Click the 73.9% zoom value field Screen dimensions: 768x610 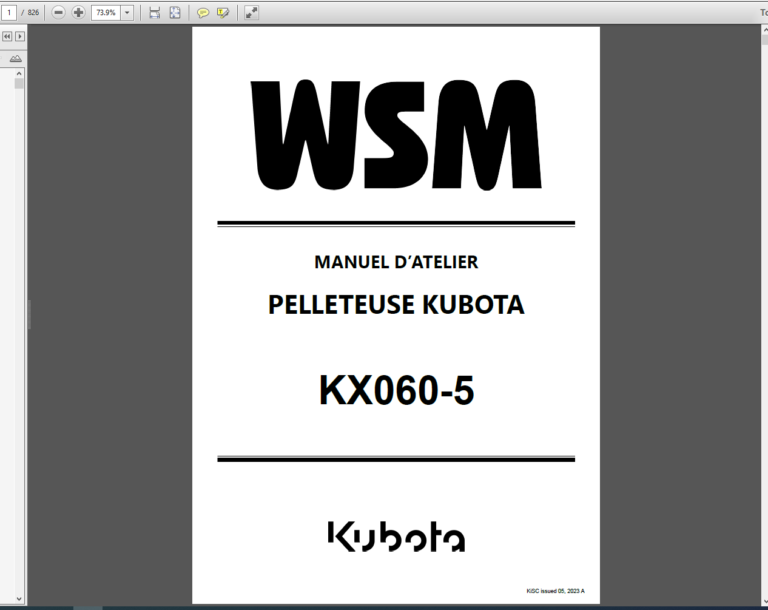(x=106, y=13)
